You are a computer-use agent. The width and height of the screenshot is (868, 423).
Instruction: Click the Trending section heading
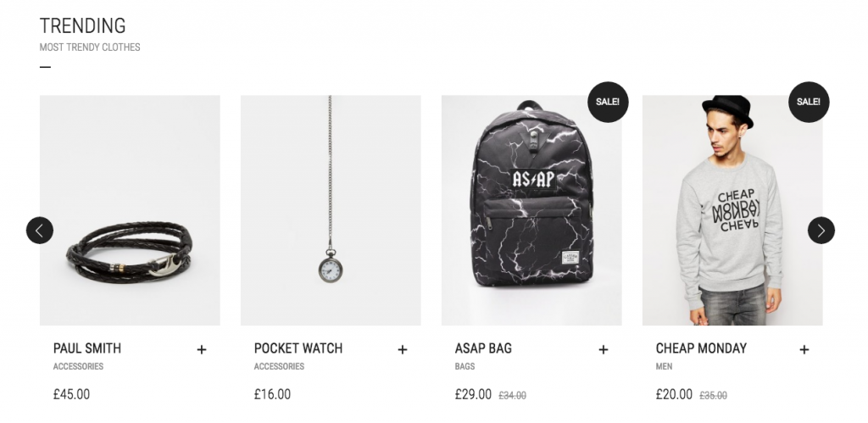82,25
